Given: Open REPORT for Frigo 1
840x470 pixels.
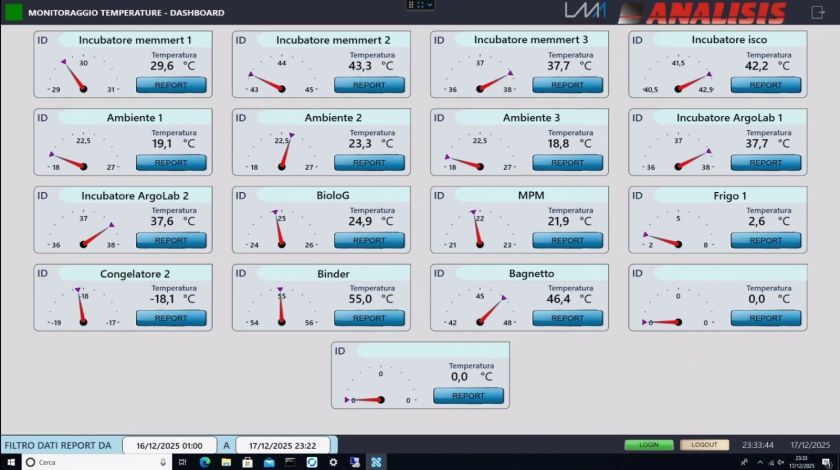Looking at the screenshot, I should click(766, 240).
